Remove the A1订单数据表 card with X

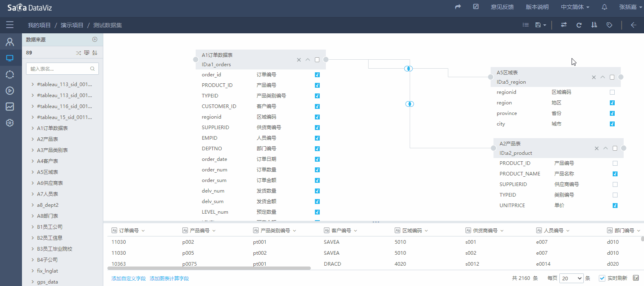tap(299, 60)
